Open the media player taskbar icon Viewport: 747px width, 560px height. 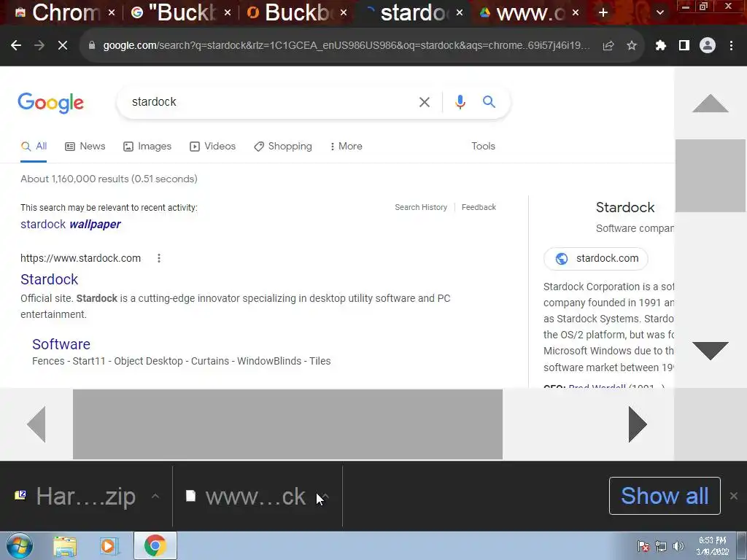click(109, 545)
